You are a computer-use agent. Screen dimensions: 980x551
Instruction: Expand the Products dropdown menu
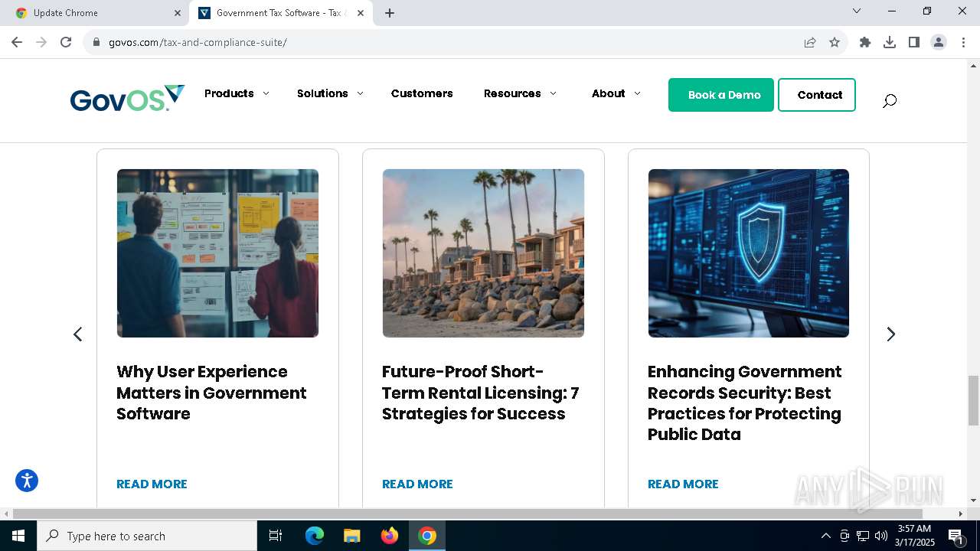click(237, 93)
